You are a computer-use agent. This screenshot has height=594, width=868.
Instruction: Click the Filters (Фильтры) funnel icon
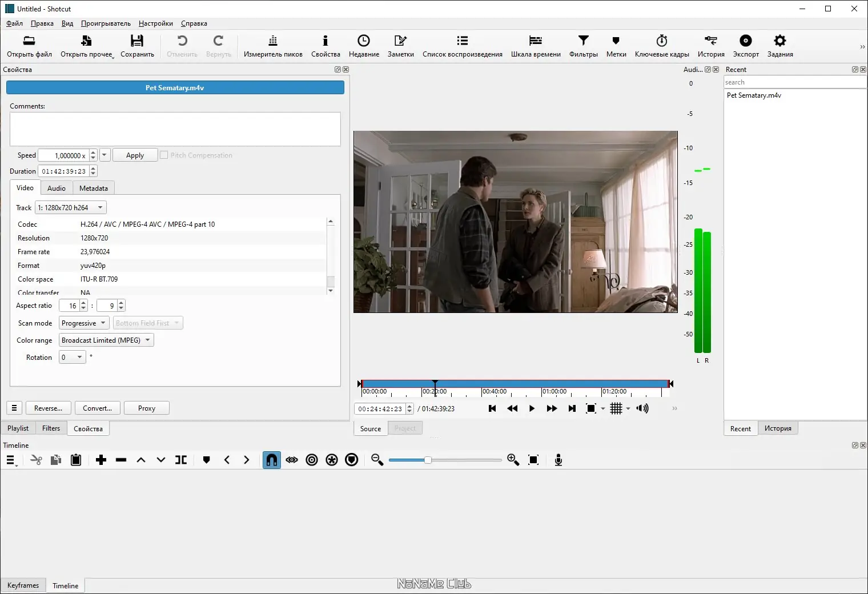click(x=583, y=46)
